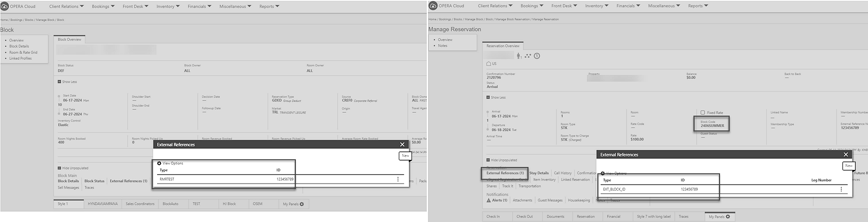Open Sell Messages link under Block Main
Image resolution: width=868 pixels, height=222 pixels.
tap(68, 188)
